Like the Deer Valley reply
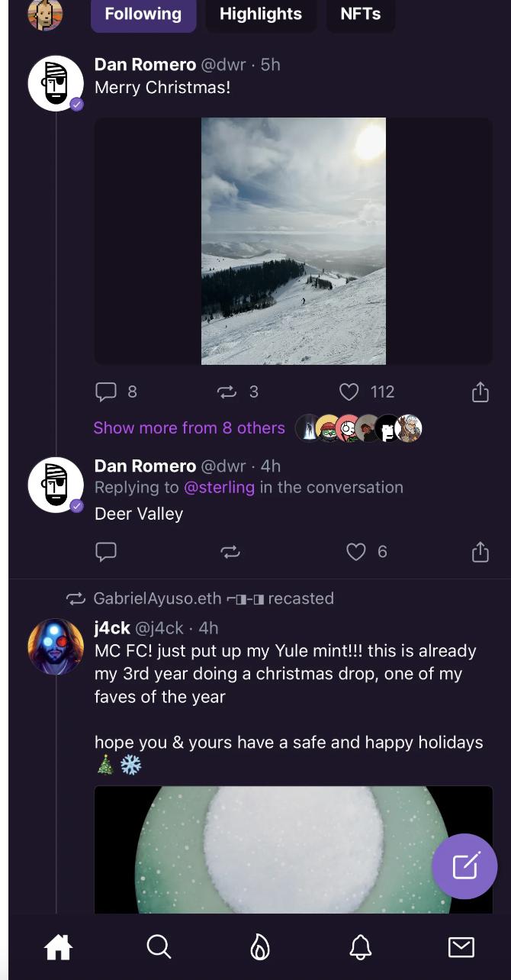The width and height of the screenshot is (511, 980). click(356, 551)
